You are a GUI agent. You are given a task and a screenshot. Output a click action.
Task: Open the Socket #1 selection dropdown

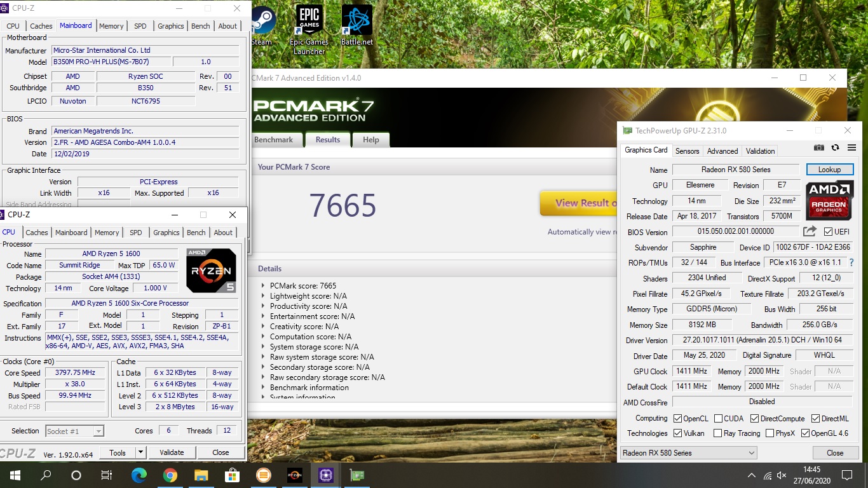pyautogui.click(x=74, y=431)
